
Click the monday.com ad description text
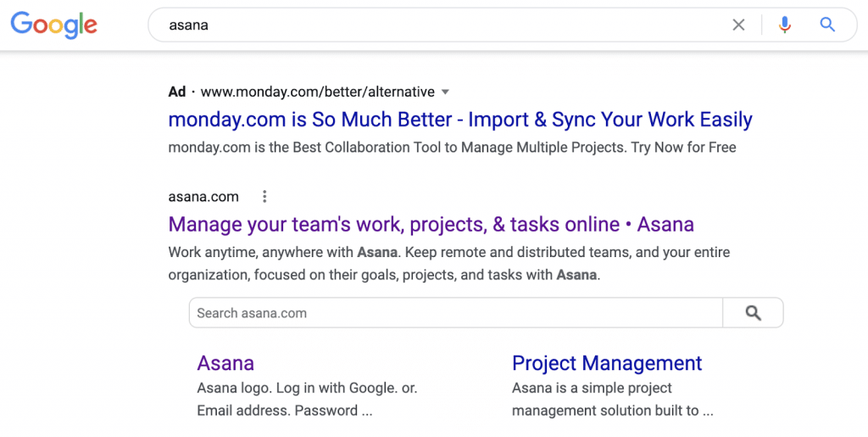pos(452,148)
